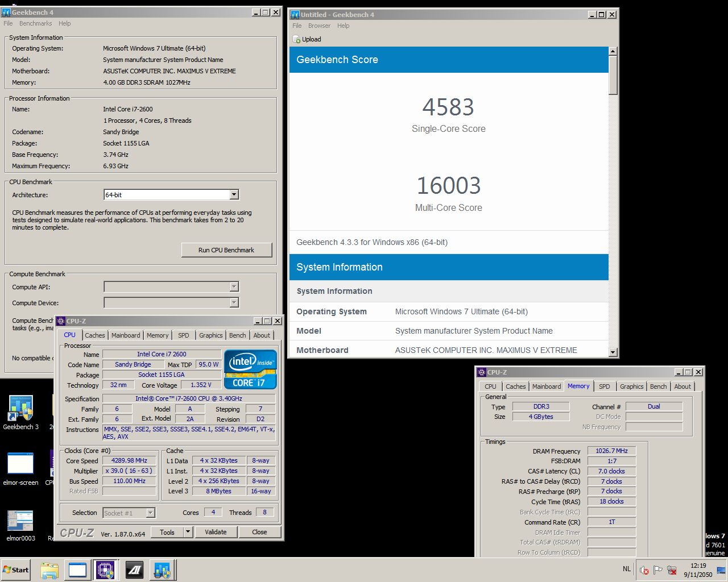Open Windows Explorer from the taskbar
This screenshot has width=728, height=582.
(49, 570)
